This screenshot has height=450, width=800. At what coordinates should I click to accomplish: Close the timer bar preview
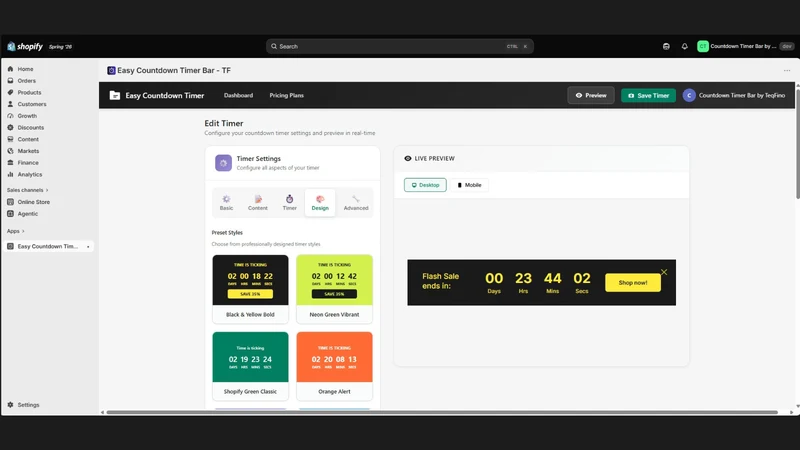tap(664, 272)
